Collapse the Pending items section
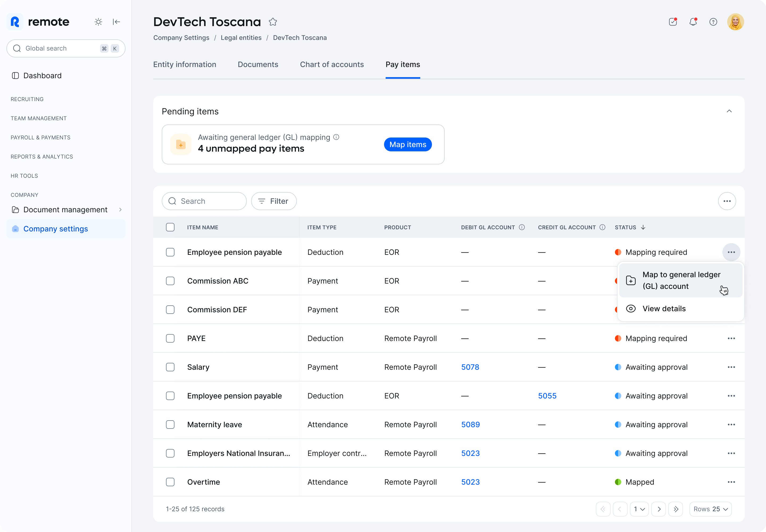 pyautogui.click(x=729, y=111)
